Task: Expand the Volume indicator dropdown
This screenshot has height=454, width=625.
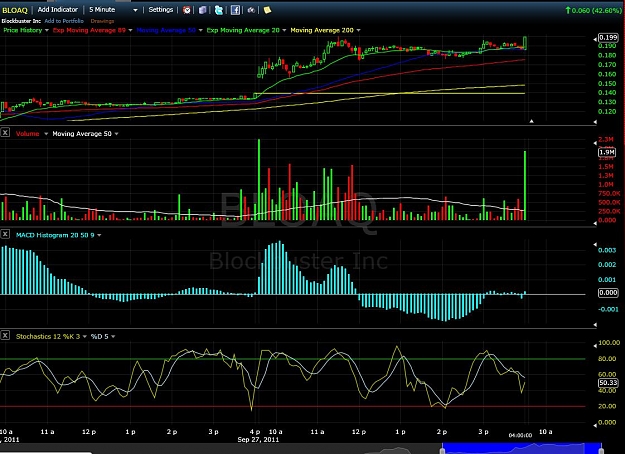Action: [46, 134]
